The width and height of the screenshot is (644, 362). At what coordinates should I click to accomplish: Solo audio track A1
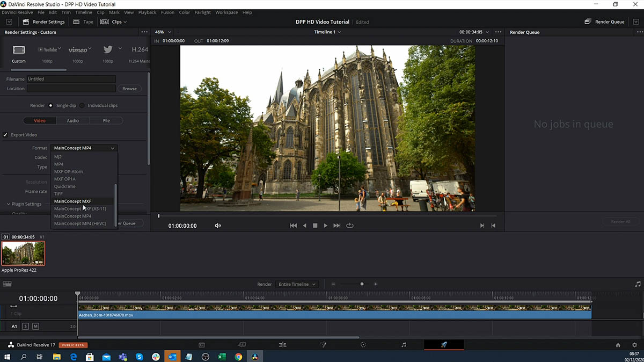click(25, 326)
